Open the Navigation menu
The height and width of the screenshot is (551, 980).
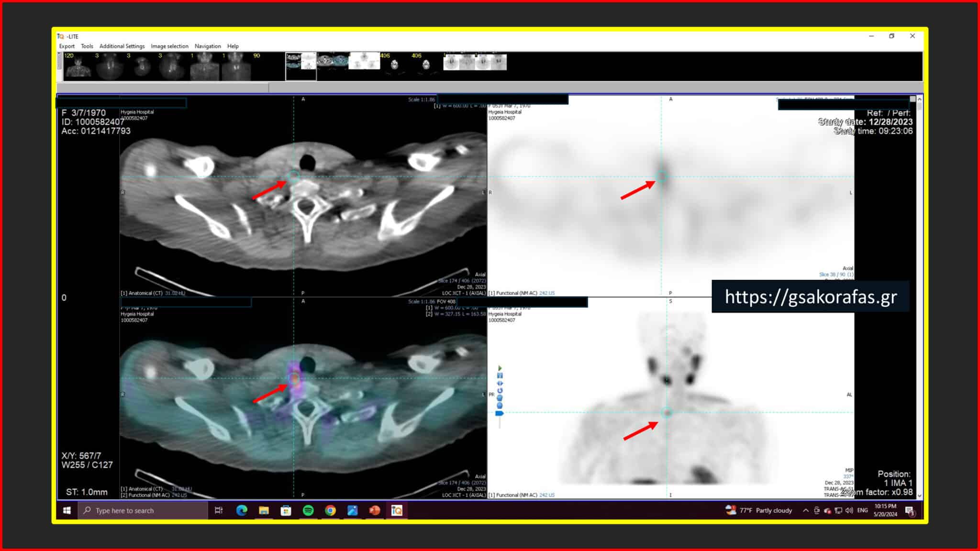pyautogui.click(x=208, y=46)
